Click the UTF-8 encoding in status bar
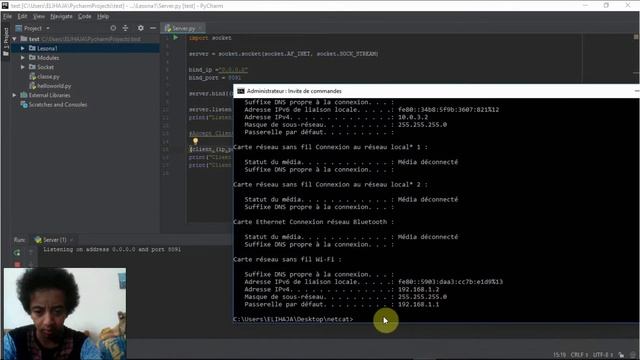The width and height of the screenshot is (640, 360). pyautogui.click(x=603, y=355)
